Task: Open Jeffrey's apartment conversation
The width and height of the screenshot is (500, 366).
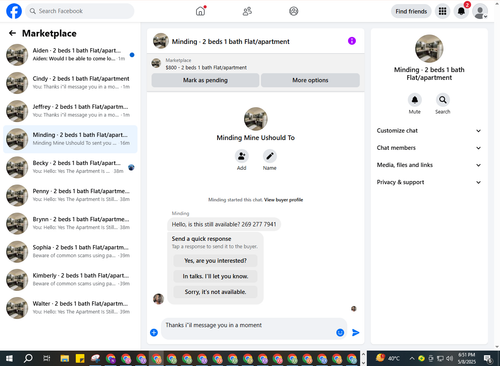Action: point(70,111)
